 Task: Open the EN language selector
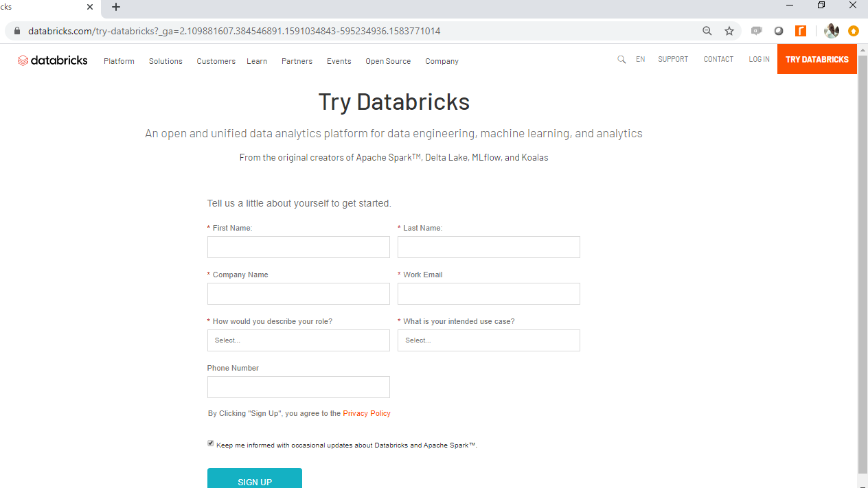[640, 60]
